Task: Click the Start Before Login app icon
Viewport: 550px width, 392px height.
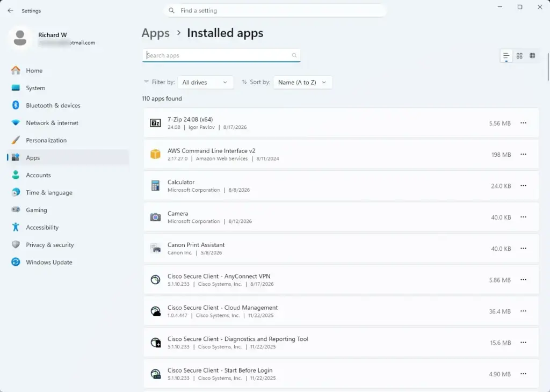Action: point(155,374)
